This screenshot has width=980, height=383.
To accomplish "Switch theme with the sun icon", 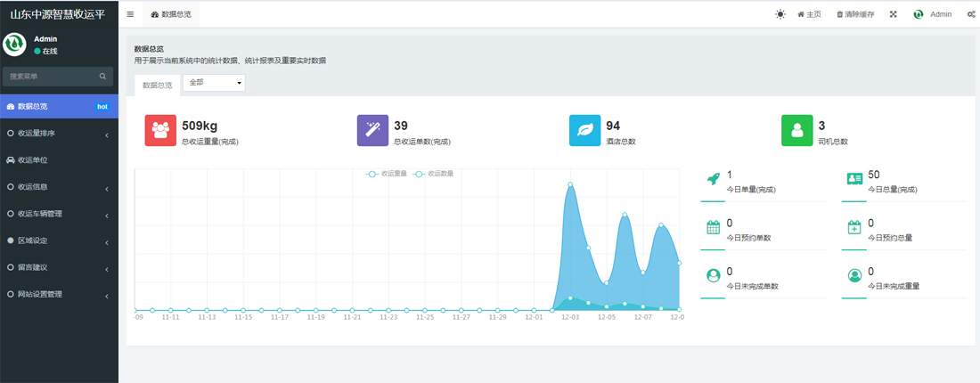I will pyautogui.click(x=780, y=14).
